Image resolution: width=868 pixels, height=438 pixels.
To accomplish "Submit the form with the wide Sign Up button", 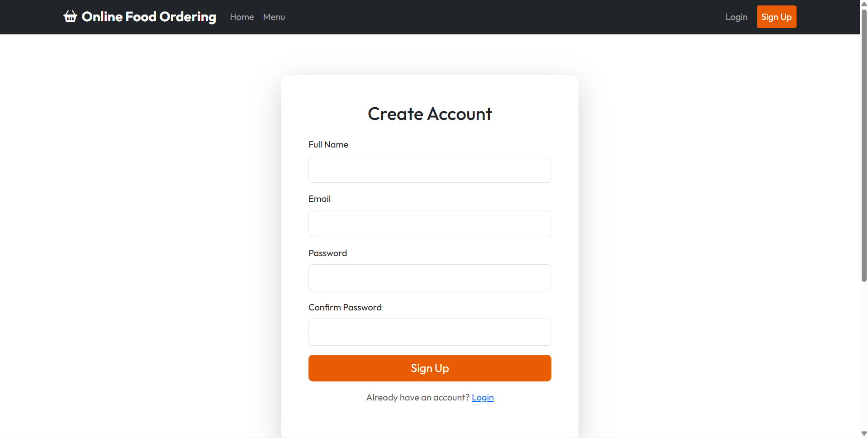I will pos(430,368).
